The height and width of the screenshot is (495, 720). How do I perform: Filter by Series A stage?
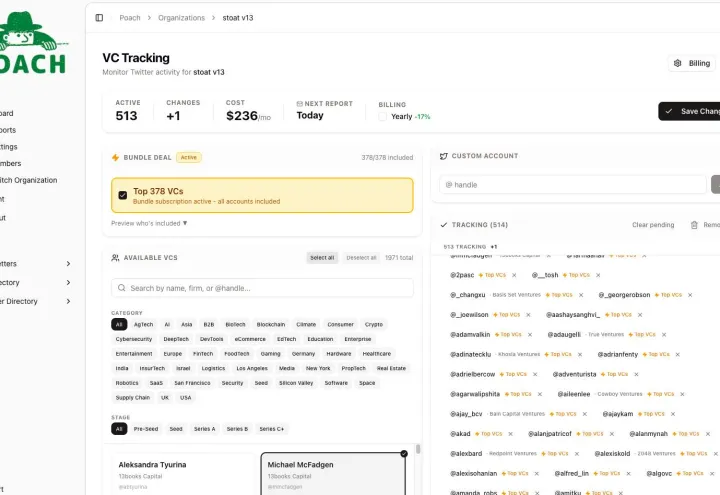(204, 429)
